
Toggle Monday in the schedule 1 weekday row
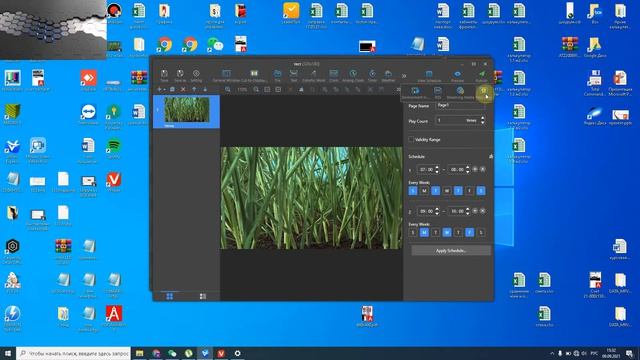[424, 191]
